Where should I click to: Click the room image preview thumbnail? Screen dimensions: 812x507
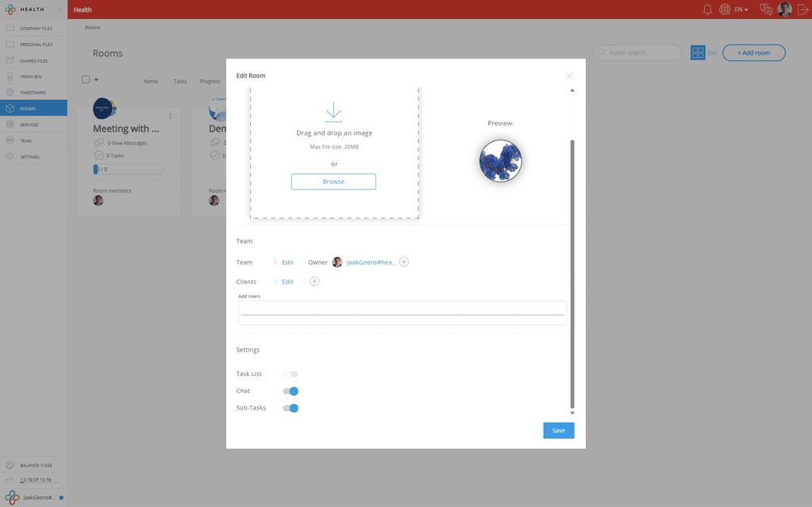[x=500, y=161]
